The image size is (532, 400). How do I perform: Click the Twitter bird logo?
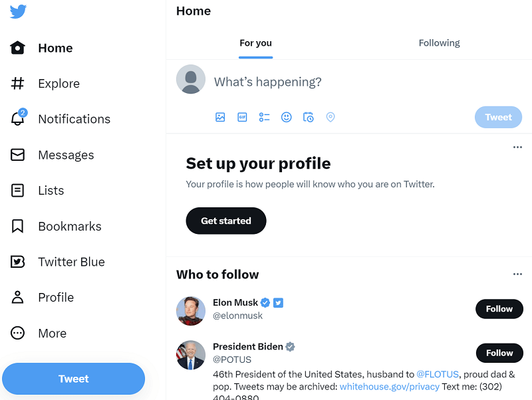point(18,11)
